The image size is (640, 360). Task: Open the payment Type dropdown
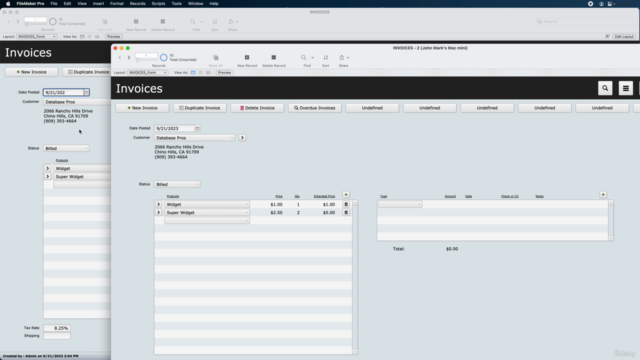coord(400,204)
